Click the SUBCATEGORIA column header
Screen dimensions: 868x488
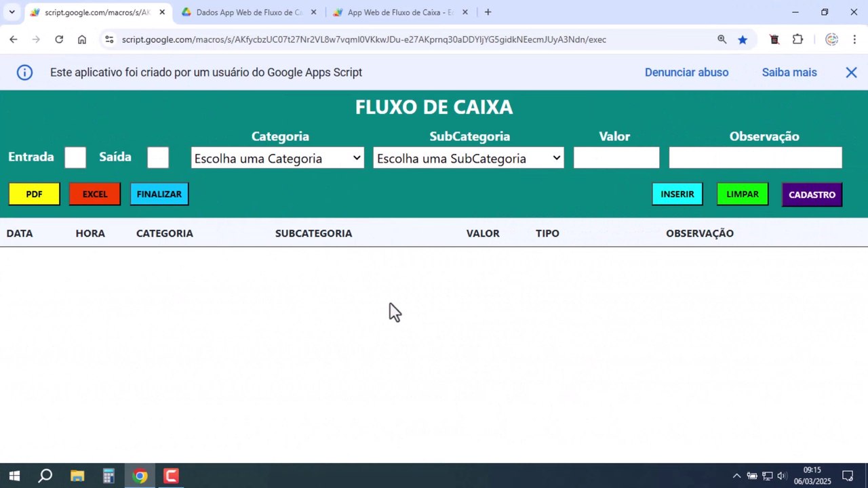click(313, 233)
